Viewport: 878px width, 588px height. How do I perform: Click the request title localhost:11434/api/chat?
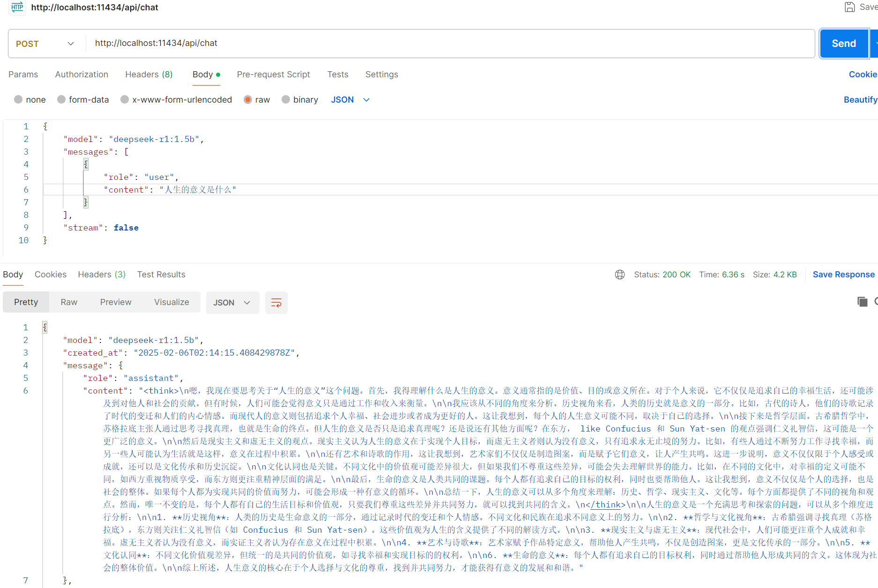click(x=95, y=7)
